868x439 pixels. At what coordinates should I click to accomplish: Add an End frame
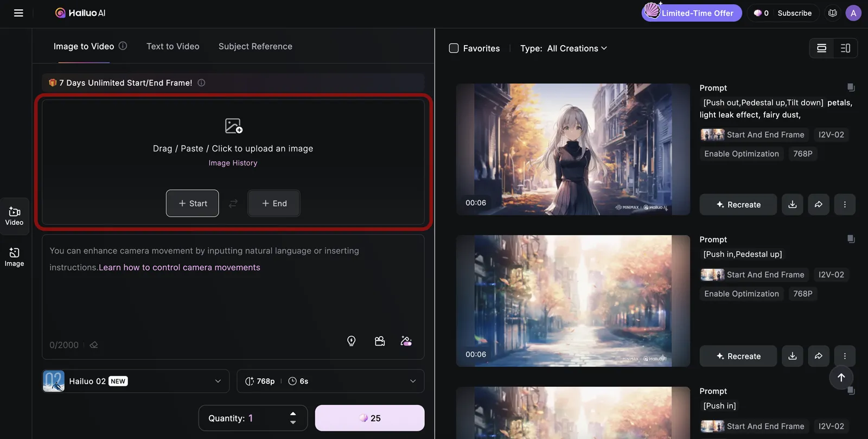(274, 203)
